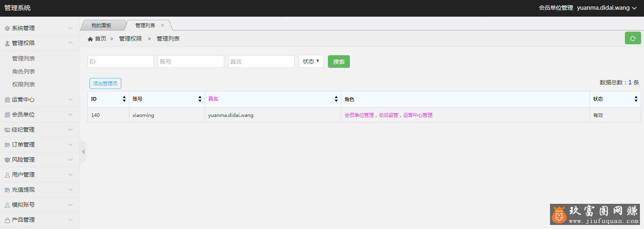Open 角色列表 in the sidebar submenu
This screenshot has width=644, height=229.
[x=24, y=71]
